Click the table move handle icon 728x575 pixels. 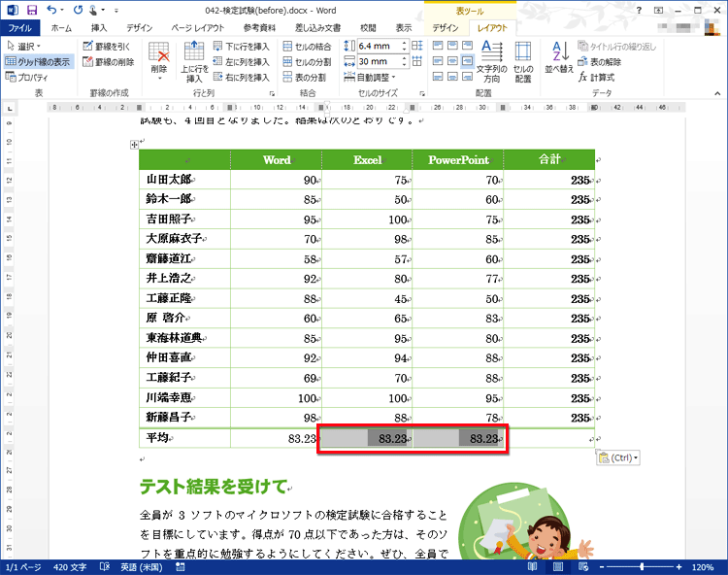click(134, 145)
